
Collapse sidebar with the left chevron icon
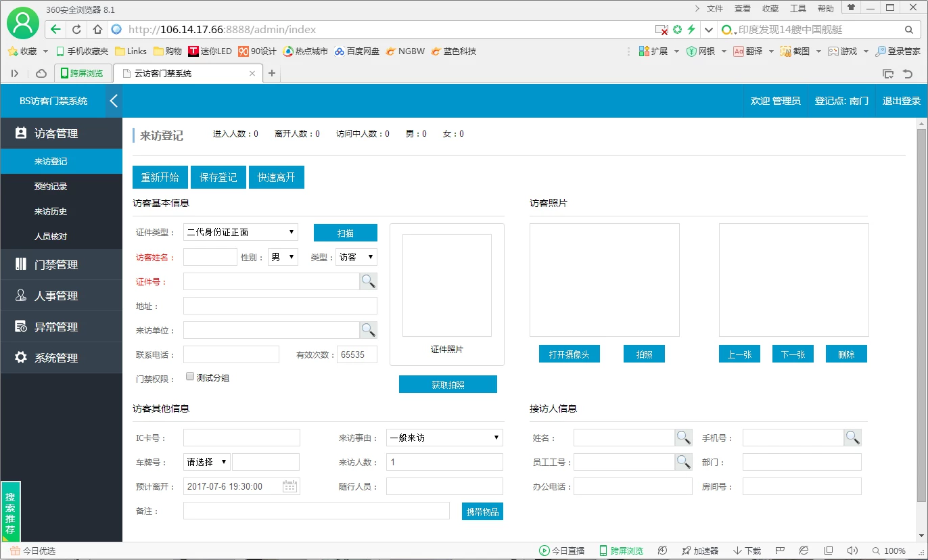114,101
